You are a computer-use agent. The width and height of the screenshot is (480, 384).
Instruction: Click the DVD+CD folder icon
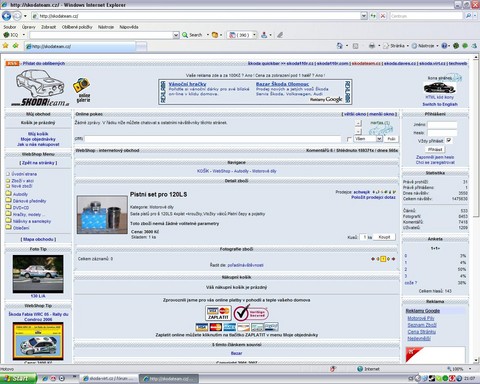coord(8,207)
